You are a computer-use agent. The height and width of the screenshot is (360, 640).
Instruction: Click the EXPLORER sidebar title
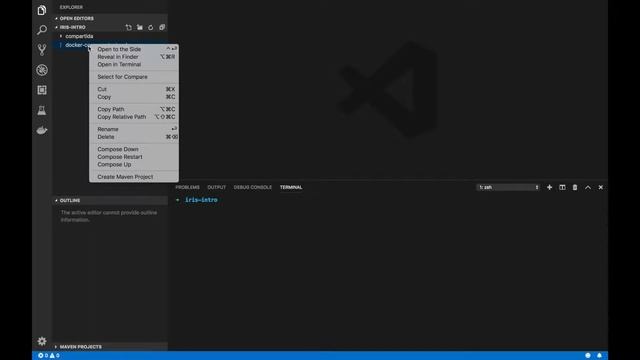coord(71,7)
